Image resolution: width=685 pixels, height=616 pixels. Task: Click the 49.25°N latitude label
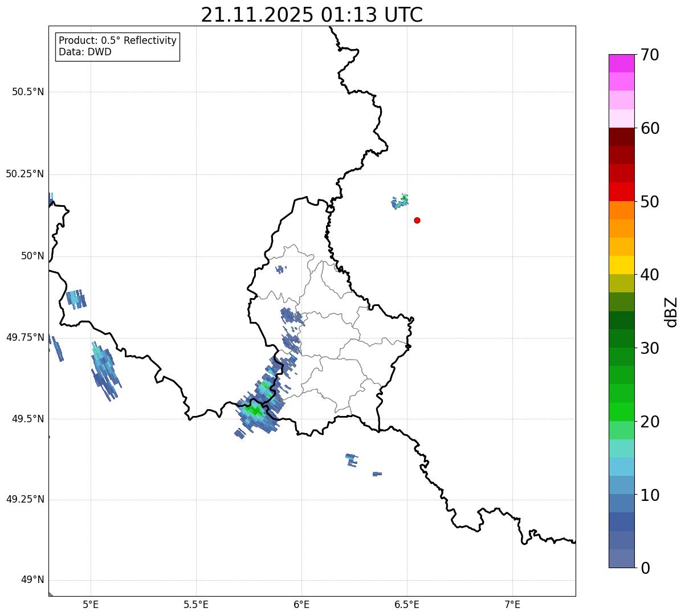tap(25, 500)
